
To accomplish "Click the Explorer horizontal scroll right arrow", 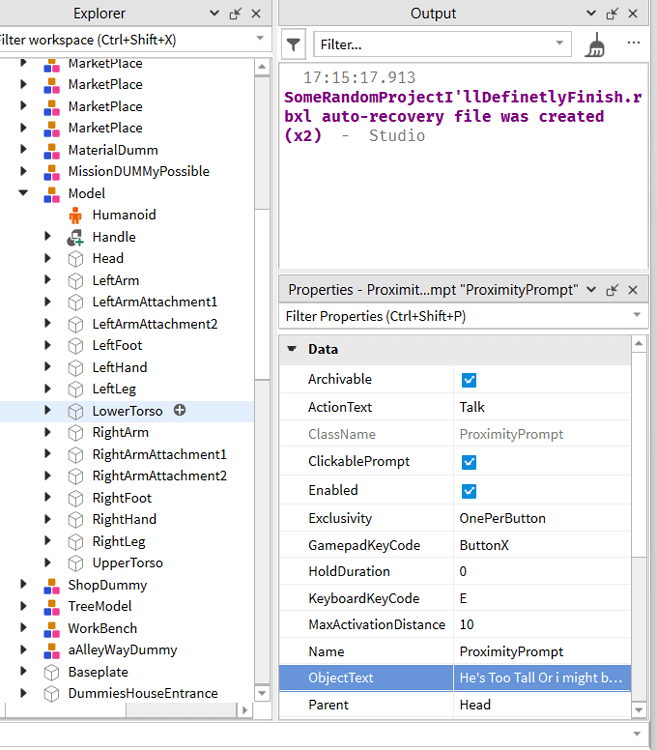I will tap(245, 710).
